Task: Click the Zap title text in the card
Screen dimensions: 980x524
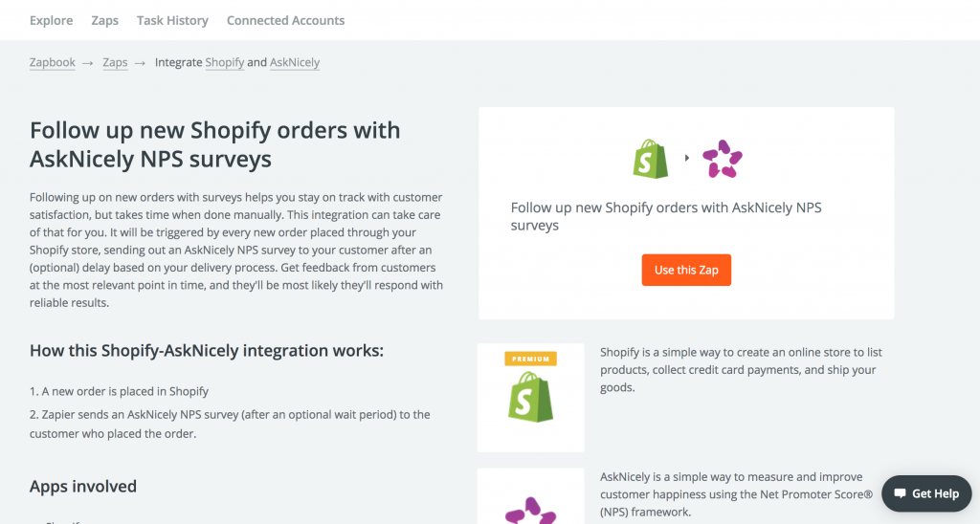Action: 666,216
